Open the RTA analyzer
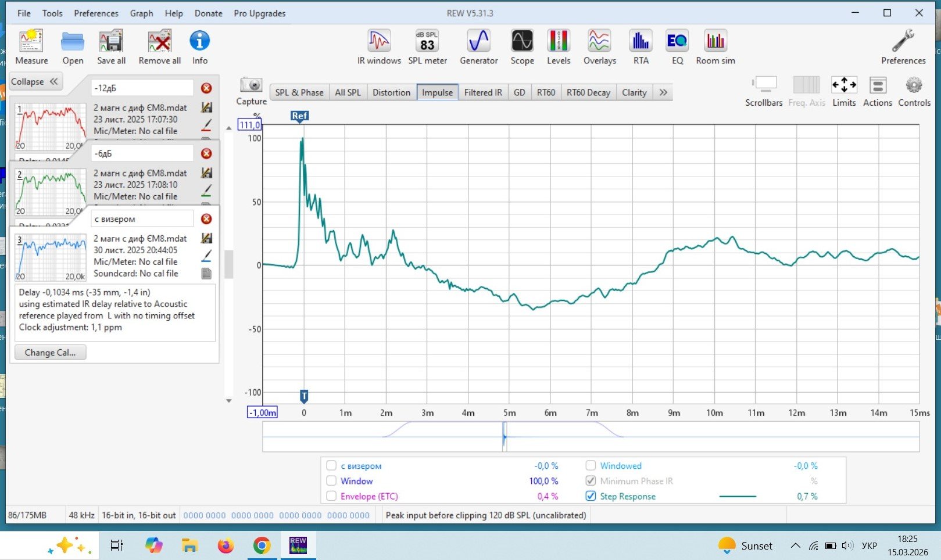Screen dimensions: 941x560 click(x=641, y=47)
